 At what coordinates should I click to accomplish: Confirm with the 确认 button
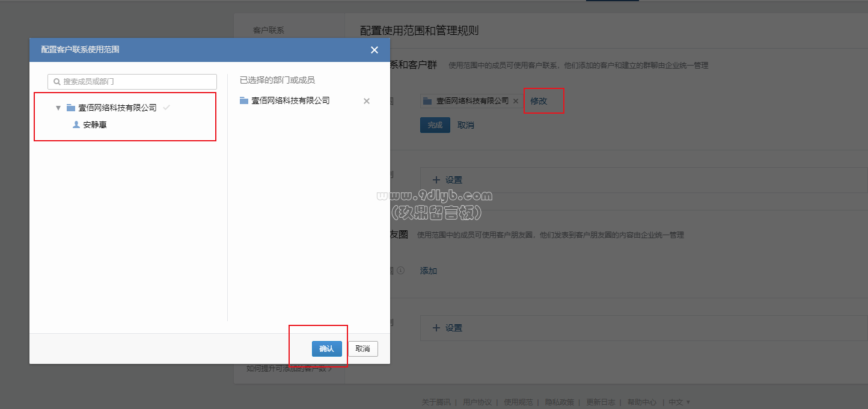[x=327, y=349]
